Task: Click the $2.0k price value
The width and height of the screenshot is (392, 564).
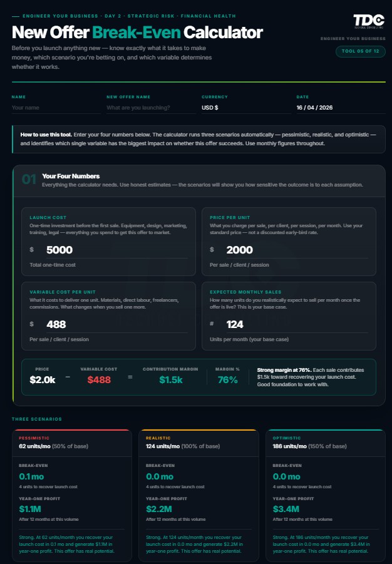Action: pos(43,380)
